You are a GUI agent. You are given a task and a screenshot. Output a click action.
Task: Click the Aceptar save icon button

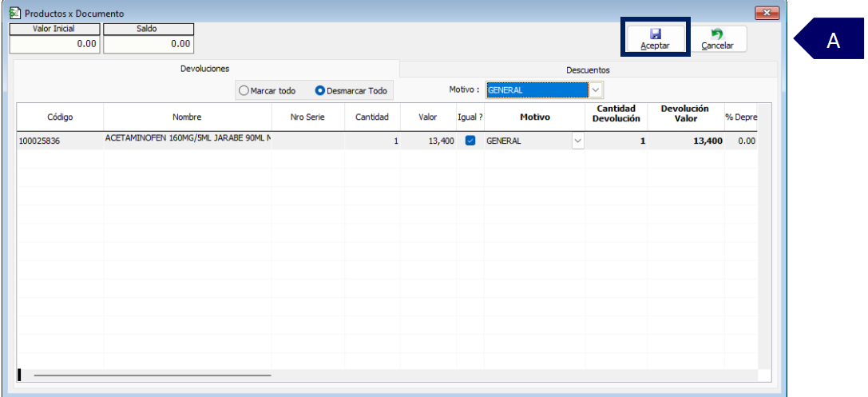tap(655, 39)
